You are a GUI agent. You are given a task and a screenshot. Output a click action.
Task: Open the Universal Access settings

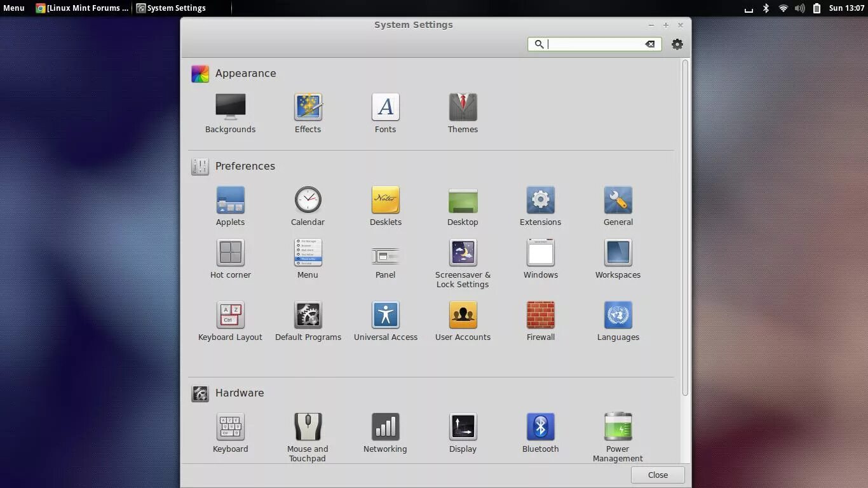385,321
